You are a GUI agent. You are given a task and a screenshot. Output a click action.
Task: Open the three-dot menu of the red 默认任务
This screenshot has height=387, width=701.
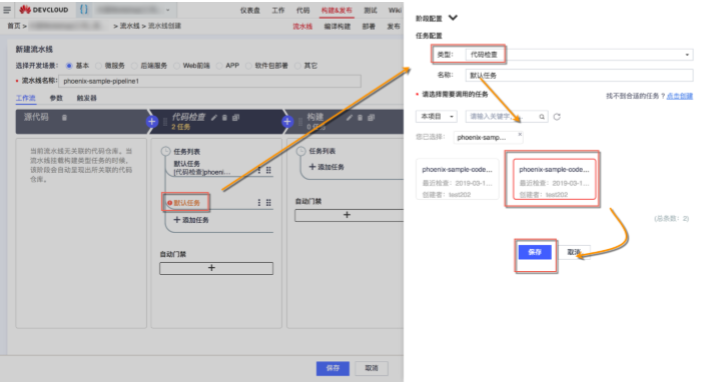click(259, 202)
